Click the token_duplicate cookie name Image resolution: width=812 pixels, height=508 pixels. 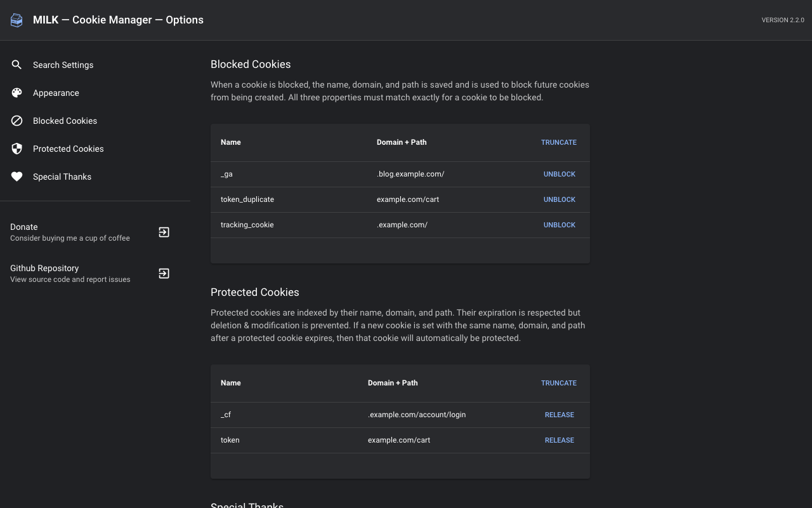coord(247,199)
